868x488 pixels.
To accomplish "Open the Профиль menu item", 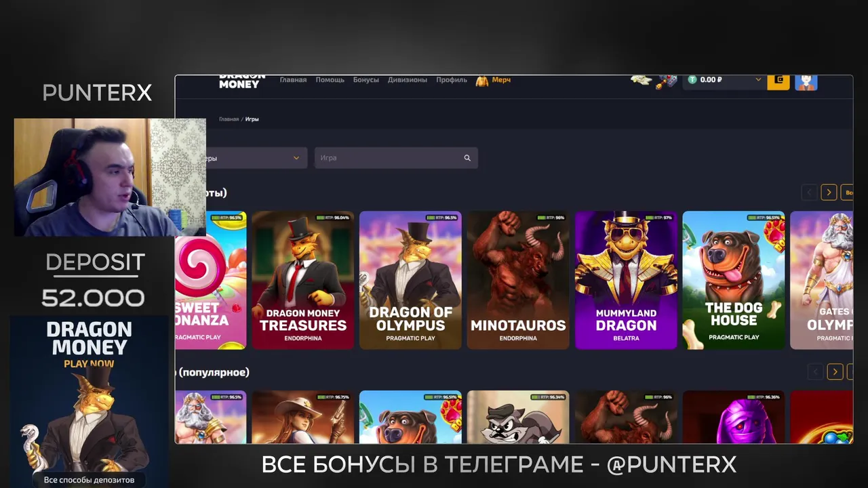I will coord(452,80).
